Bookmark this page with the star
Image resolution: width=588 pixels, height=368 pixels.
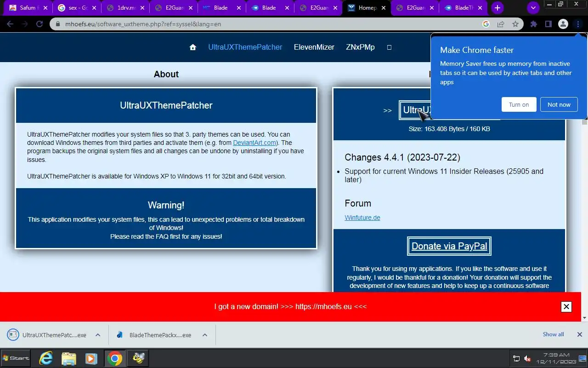(x=515, y=24)
